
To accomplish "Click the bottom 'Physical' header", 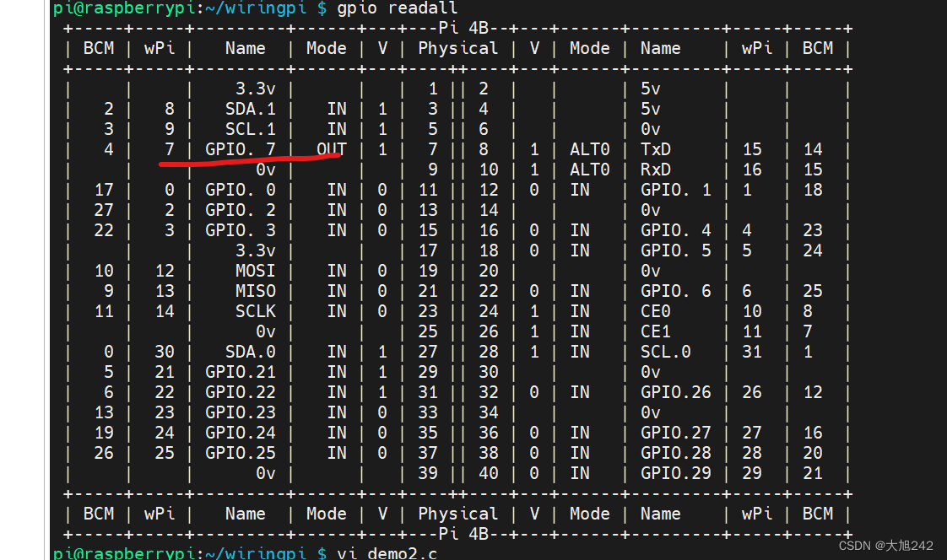I will pyautogui.click(x=457, y=514).
